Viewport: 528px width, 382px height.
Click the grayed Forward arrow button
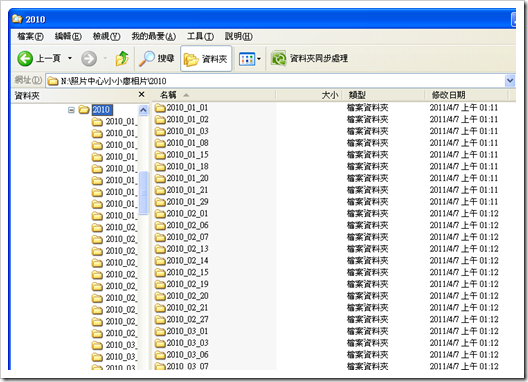point(89,59)
